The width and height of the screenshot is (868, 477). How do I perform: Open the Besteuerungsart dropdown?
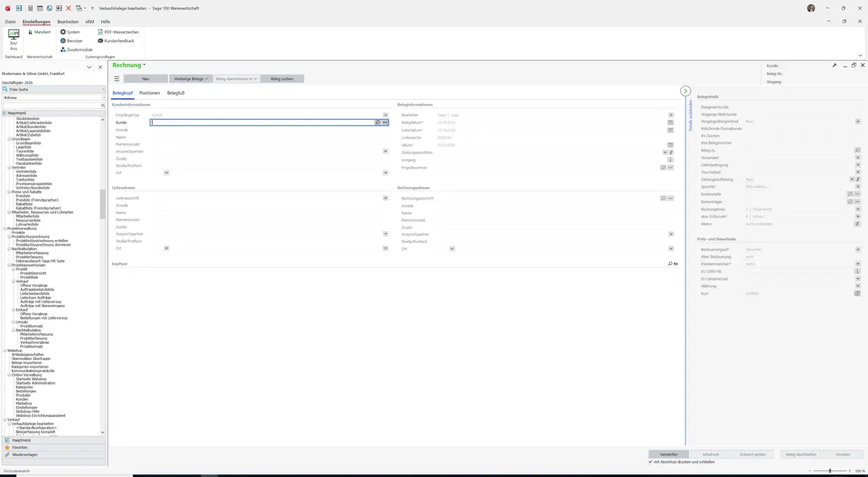(857, 249)
